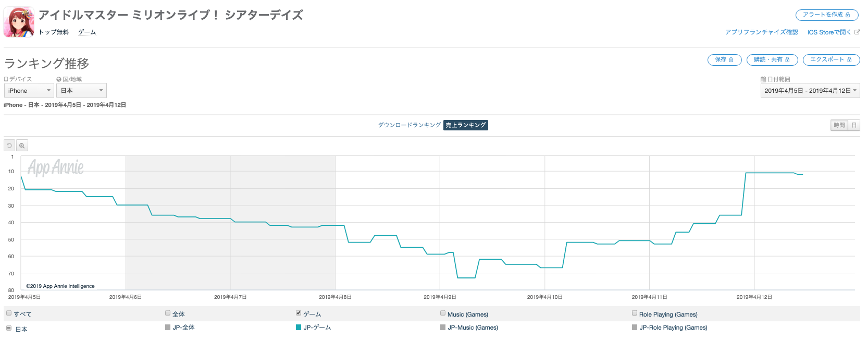Check the すべて checkbox
This screenshot has height=351, width=868.
click(9, 313)
